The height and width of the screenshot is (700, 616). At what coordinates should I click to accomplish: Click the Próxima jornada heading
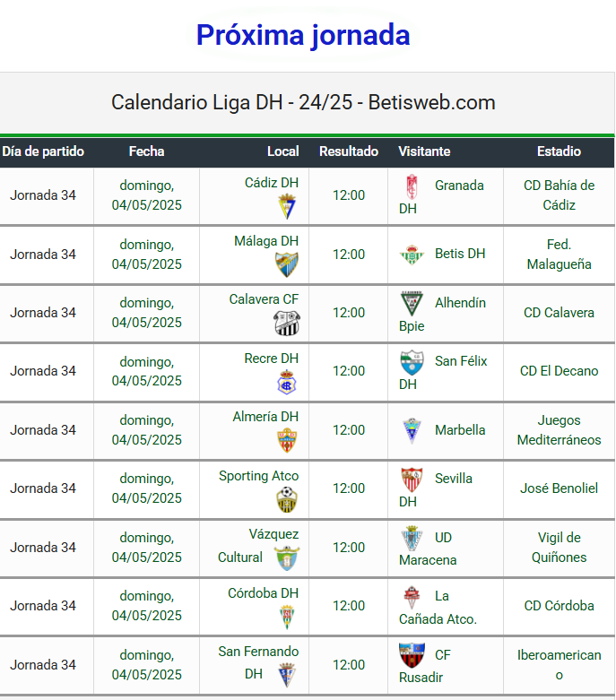pos(303,35)
